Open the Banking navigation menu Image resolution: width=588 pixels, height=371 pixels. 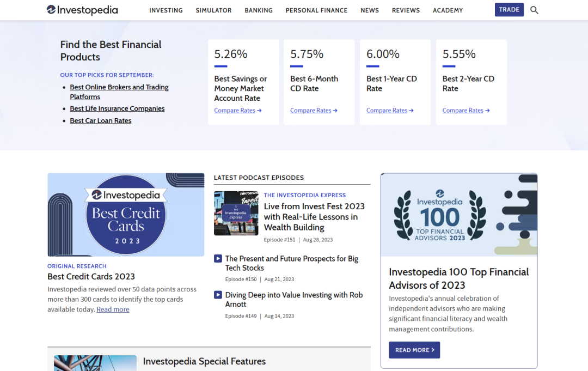point(259,10)
